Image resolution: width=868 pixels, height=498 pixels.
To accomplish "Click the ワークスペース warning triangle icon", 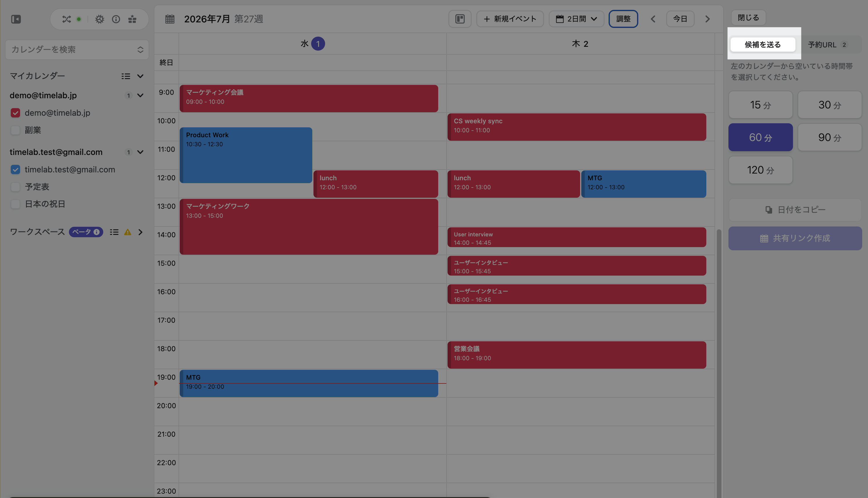I will pos(128,232).
